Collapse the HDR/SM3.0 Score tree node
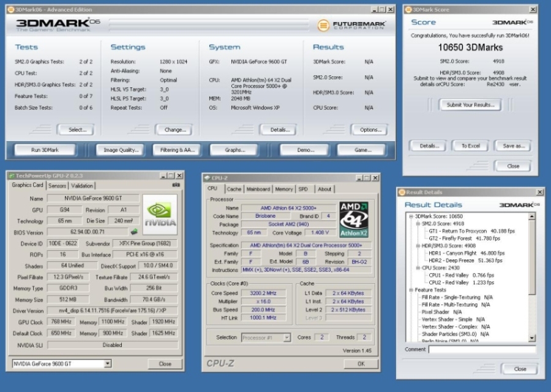 (418, 246)
